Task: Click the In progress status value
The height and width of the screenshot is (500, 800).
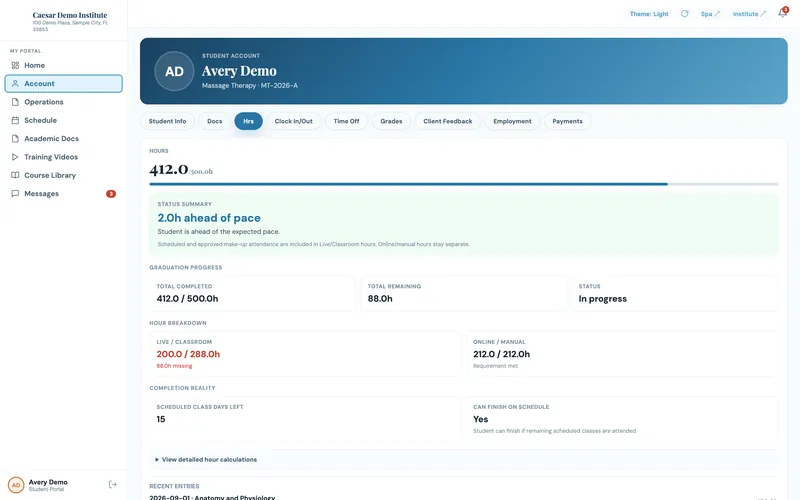Action: [x=603, y=299]
